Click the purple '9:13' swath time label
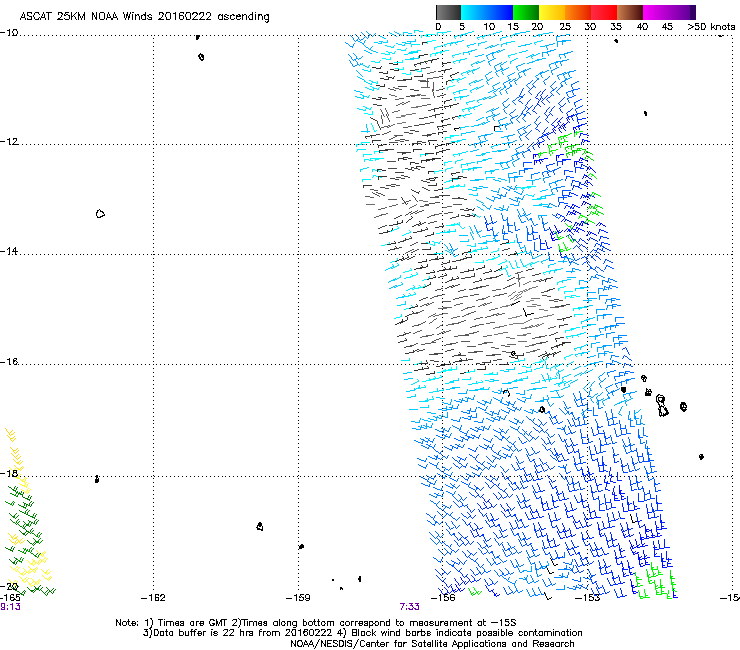Screen dimensions: 740x650 [x=10, y=607]
